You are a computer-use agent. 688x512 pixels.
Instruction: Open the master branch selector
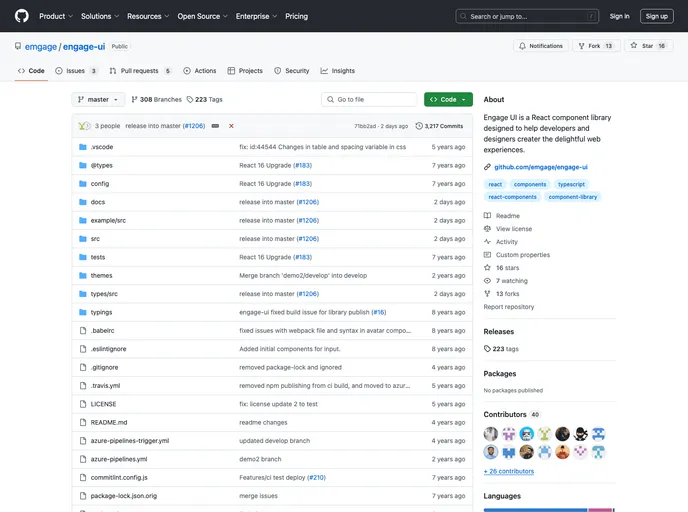pos(98,100)
